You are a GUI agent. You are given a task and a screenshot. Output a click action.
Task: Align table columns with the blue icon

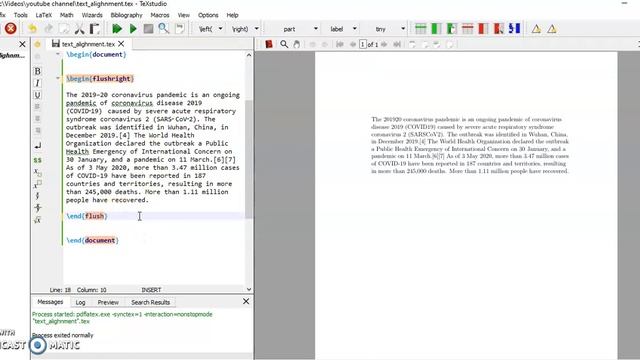click(514, 29)
